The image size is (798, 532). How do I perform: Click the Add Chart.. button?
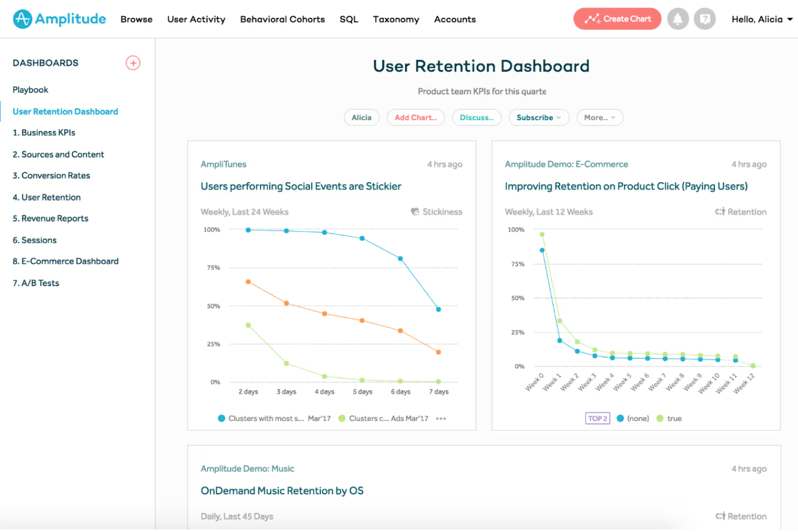[416, 118]
